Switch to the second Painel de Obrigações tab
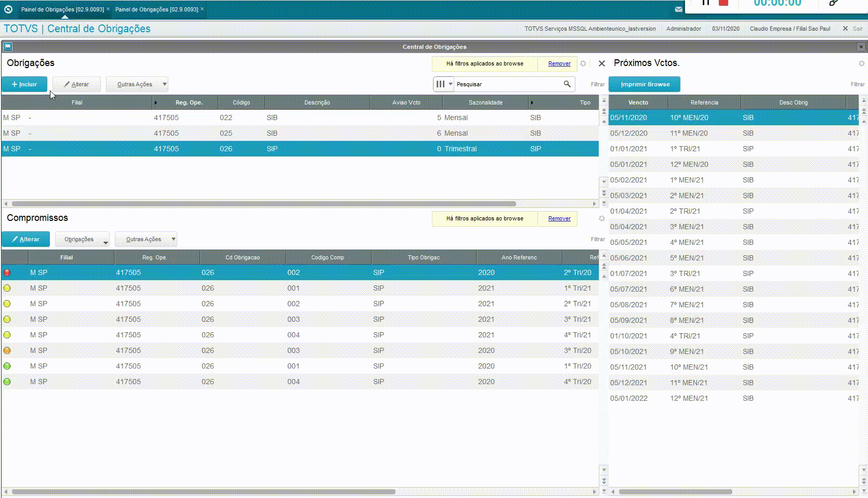 point(156,9)
